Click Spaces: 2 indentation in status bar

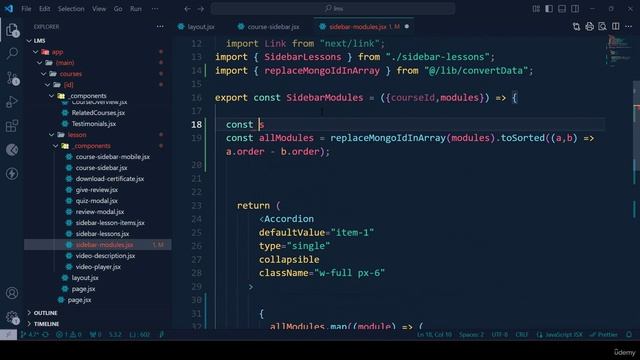tap(471, 335)
